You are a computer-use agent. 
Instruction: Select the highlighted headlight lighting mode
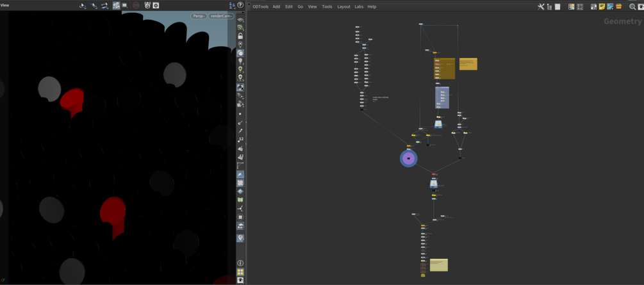[240, 53]
